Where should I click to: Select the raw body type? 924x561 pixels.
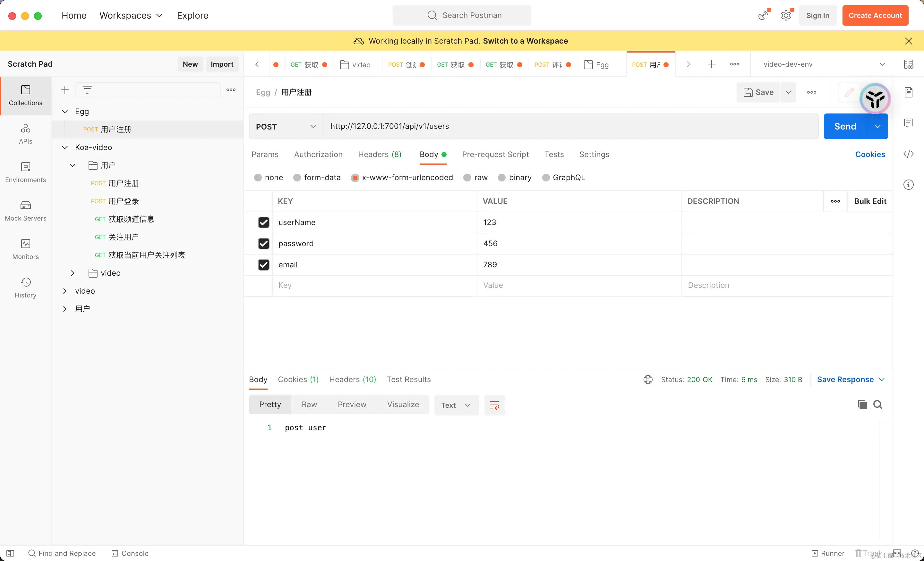467,178
